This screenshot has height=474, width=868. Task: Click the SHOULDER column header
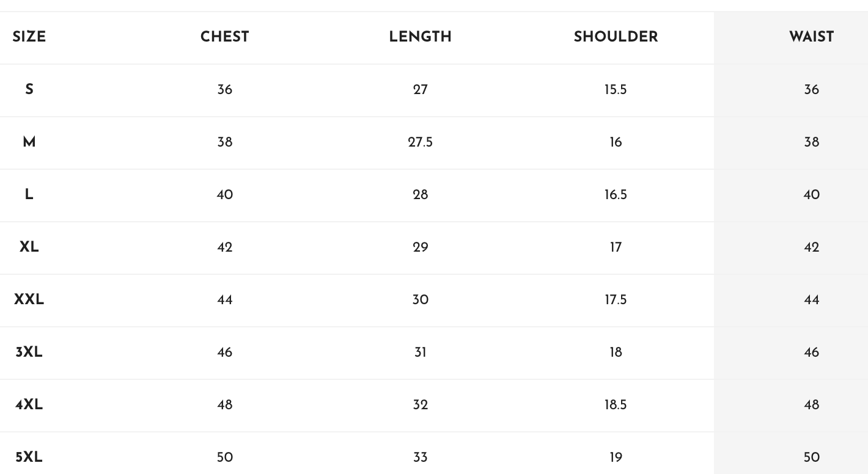tap(616, 37)
